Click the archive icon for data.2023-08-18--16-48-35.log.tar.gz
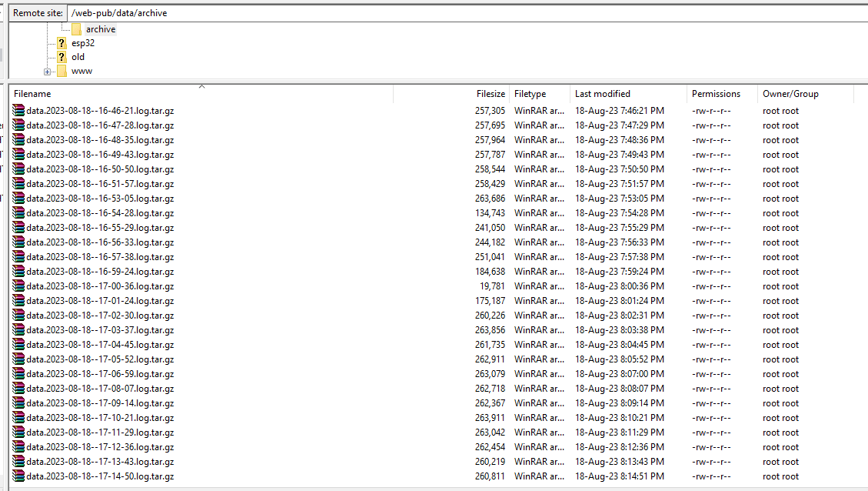The height and width of the screenshot is (491, 868). [x=18, y=139]
